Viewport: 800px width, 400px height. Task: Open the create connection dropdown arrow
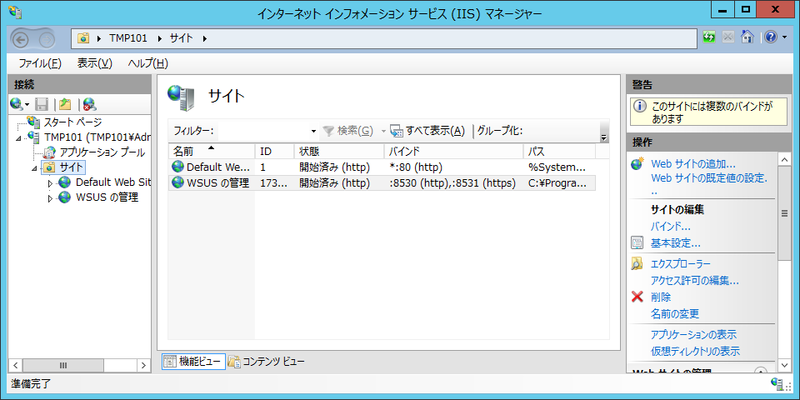coord(27,105)
